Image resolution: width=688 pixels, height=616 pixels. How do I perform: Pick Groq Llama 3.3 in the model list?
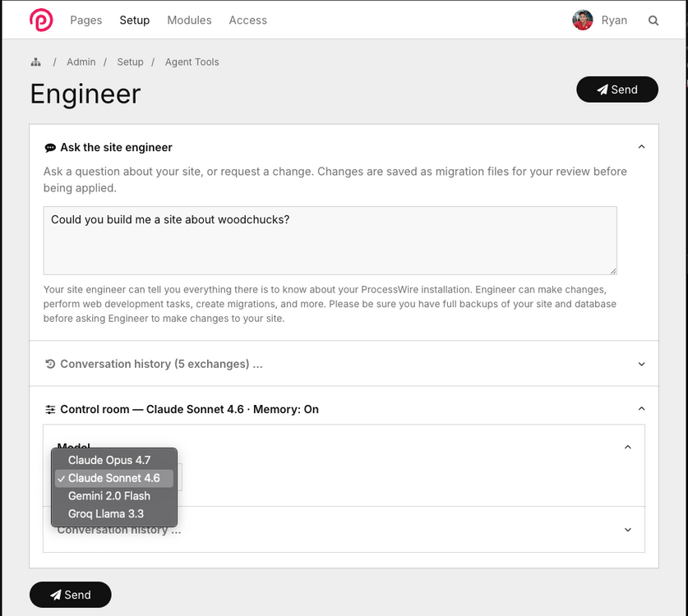tap(106, 514)
